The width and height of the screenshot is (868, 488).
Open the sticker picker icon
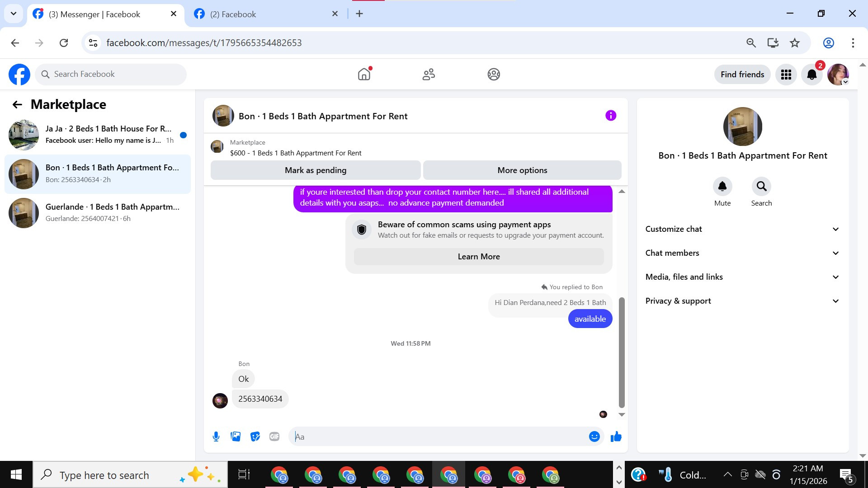point(255,436)
